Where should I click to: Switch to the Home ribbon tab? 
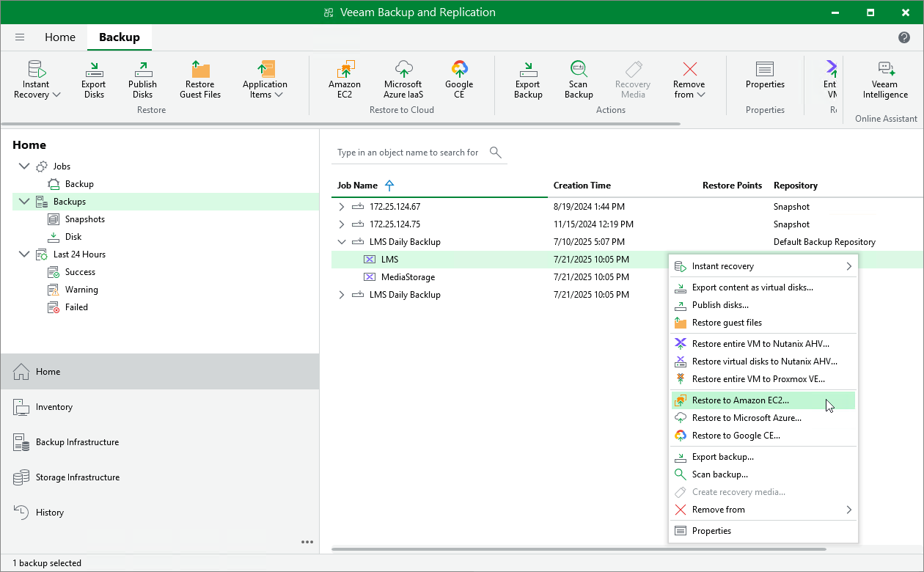point(59,37)
